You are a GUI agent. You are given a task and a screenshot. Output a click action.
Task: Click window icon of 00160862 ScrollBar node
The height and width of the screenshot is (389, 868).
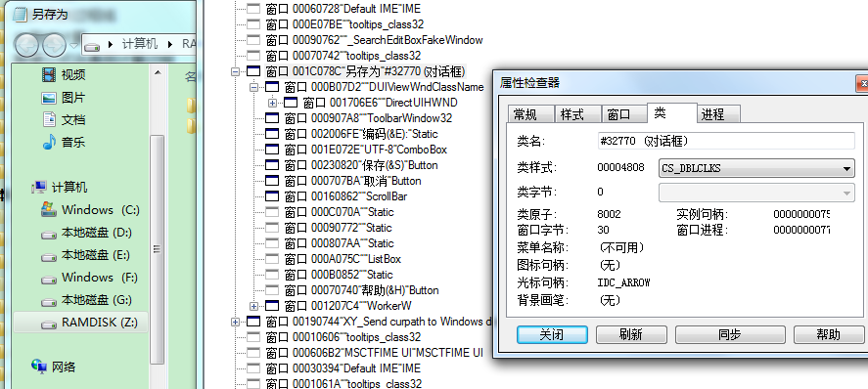272,196
